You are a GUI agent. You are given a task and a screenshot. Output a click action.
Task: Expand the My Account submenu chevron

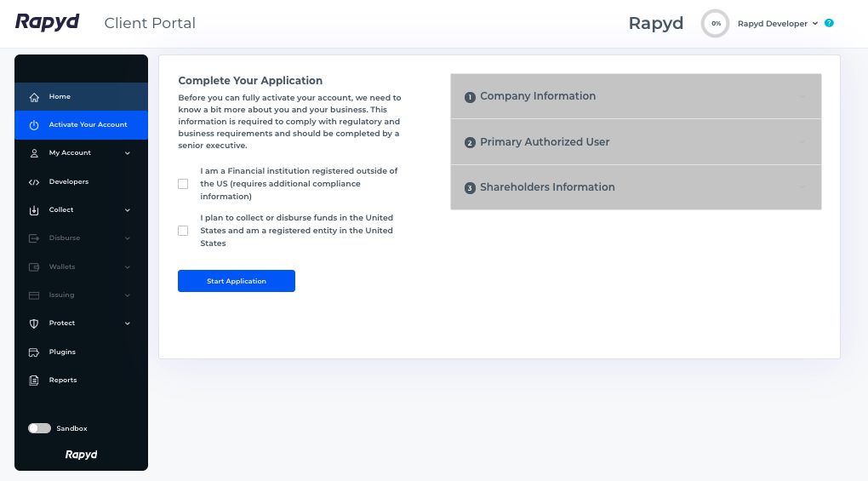coord(128,153)
